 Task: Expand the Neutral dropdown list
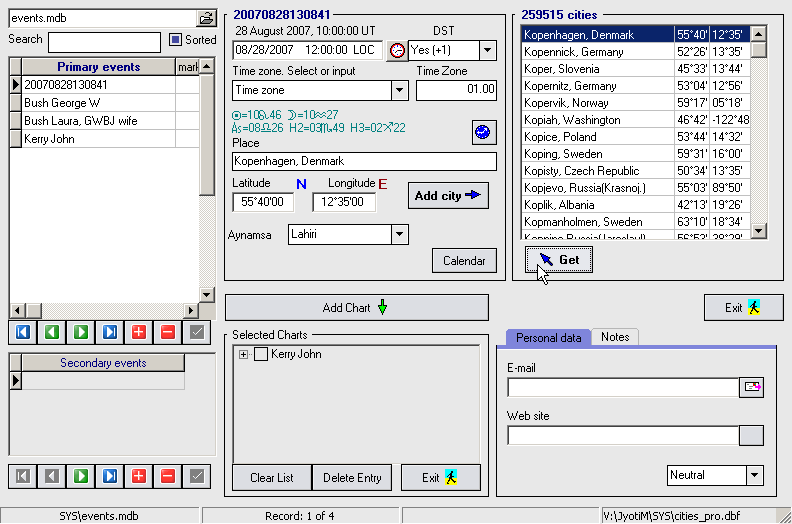tap(754, 475)
